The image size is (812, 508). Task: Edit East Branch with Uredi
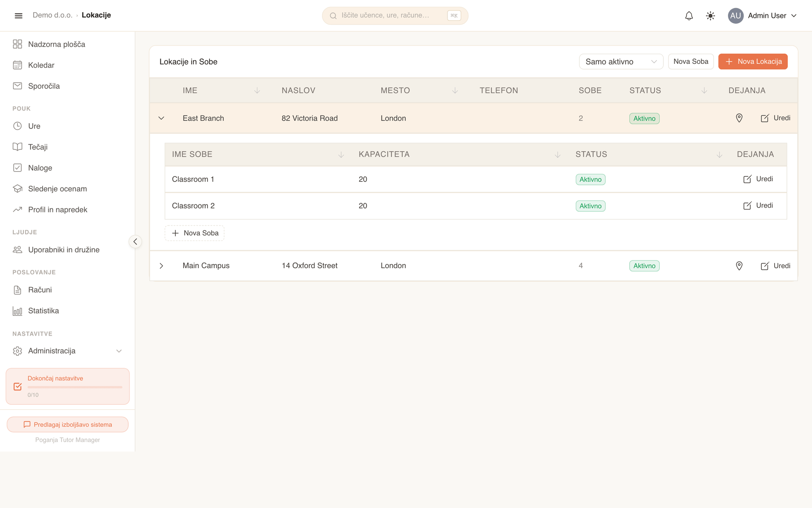tap(775, 118)
